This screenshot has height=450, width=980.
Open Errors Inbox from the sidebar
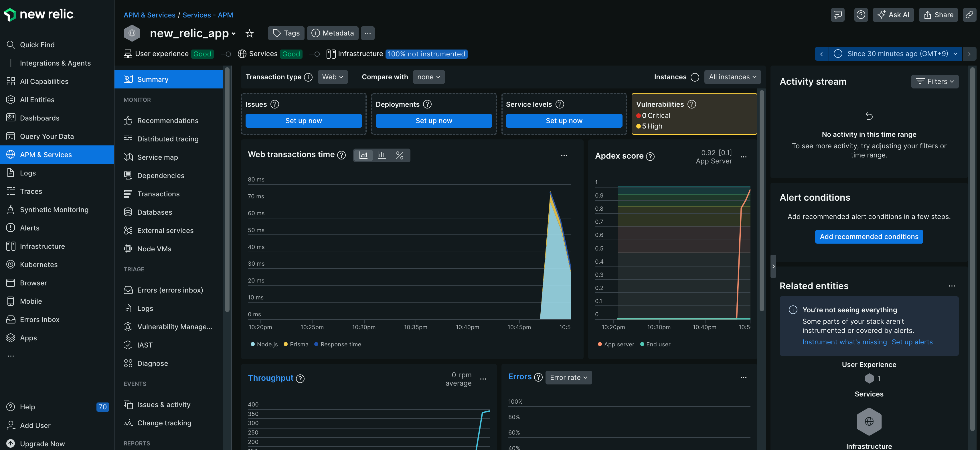(39, 319)
